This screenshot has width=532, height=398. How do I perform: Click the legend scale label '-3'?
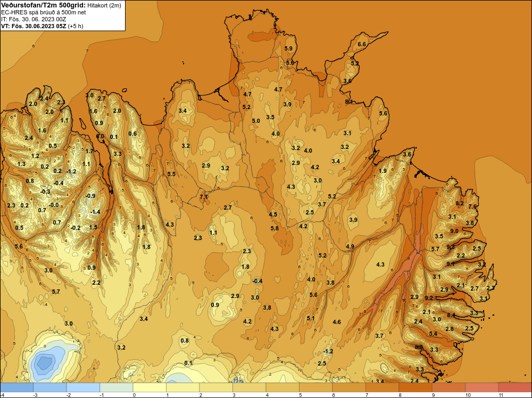[x=35, y=395]
